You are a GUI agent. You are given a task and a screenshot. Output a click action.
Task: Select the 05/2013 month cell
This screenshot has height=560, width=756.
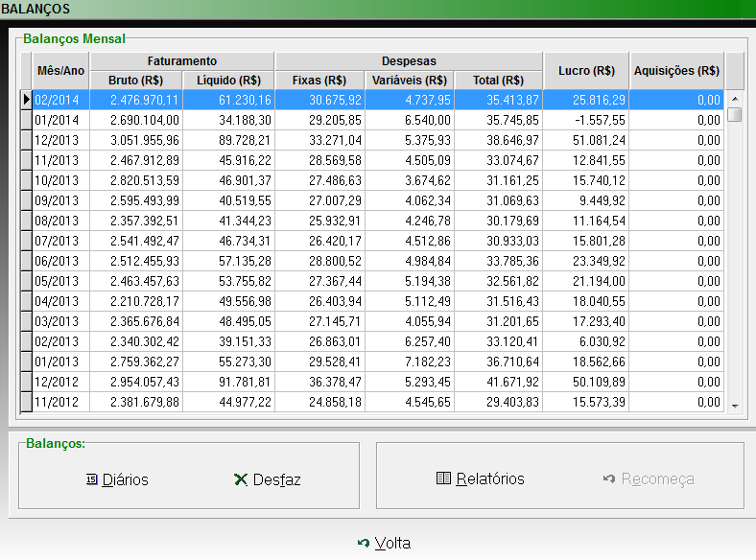(60, 281)
